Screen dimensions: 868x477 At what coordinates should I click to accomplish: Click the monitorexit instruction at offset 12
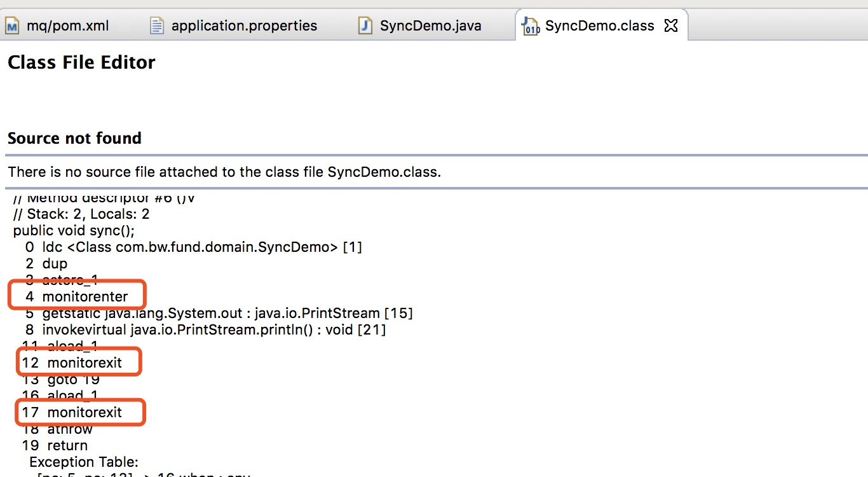pos(85,363)
